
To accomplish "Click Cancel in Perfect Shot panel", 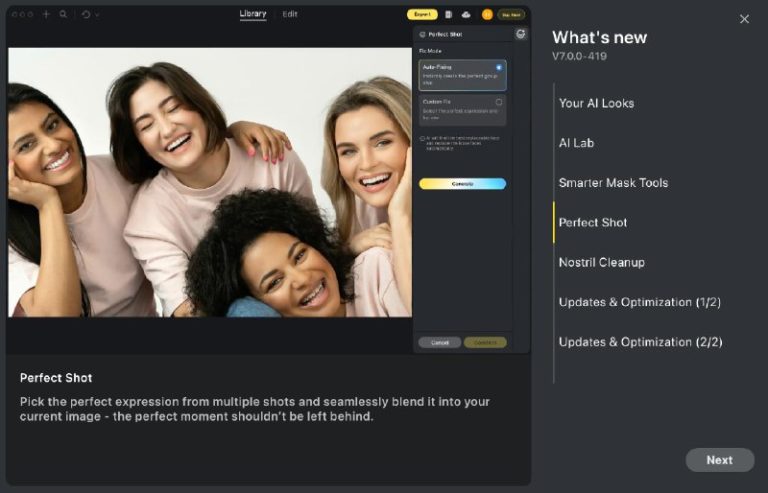I will tap(440, 343).
